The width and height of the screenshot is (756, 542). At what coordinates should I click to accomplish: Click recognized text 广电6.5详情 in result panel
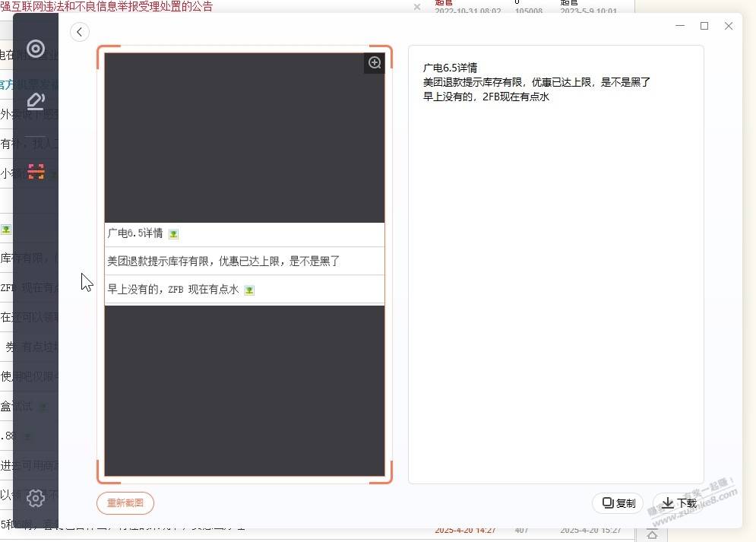coord(450,68)
